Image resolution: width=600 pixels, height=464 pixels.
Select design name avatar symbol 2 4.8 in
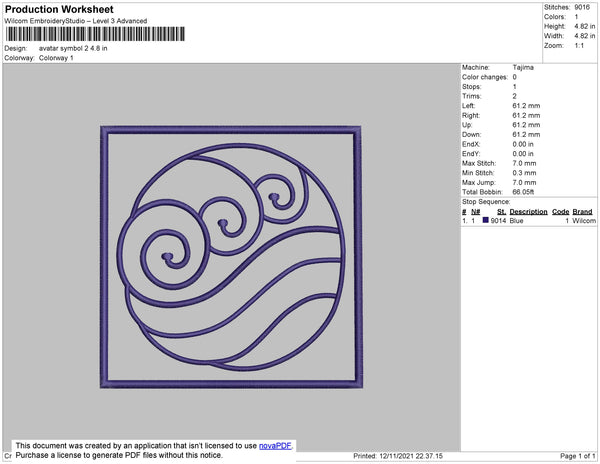click(73, 48)
